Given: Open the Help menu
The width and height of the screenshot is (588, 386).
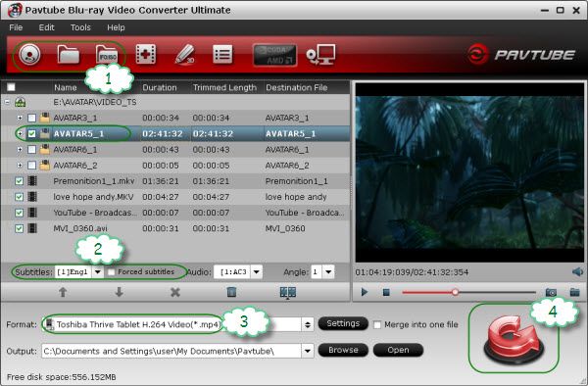Looking at the screenshot, I should pyautogui.click(x=116, y=27).
